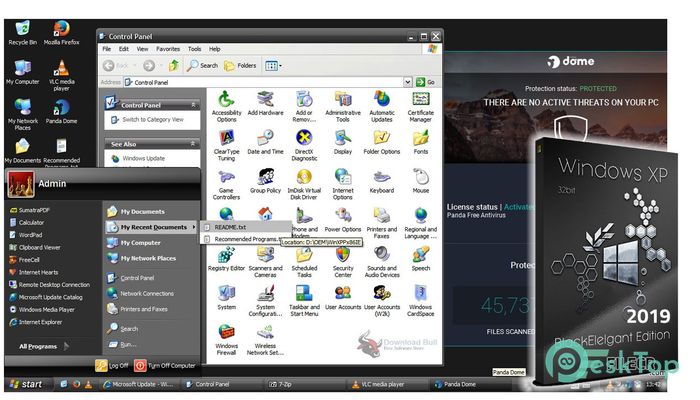Screen dimensions: 700x400
Task: Click Activate link in Panda Dome window
Action: tap(518, 207)
